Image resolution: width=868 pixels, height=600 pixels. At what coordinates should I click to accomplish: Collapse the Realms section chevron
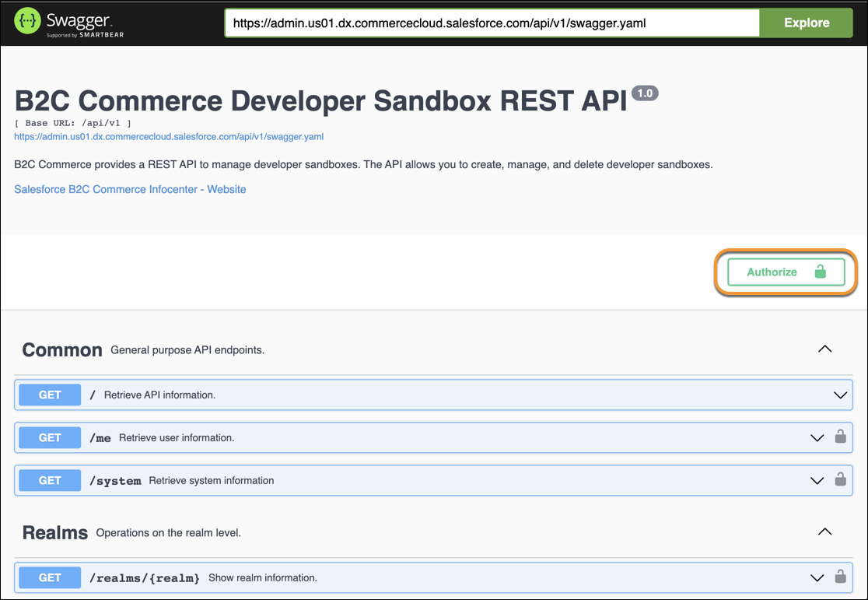pos(824,532)
